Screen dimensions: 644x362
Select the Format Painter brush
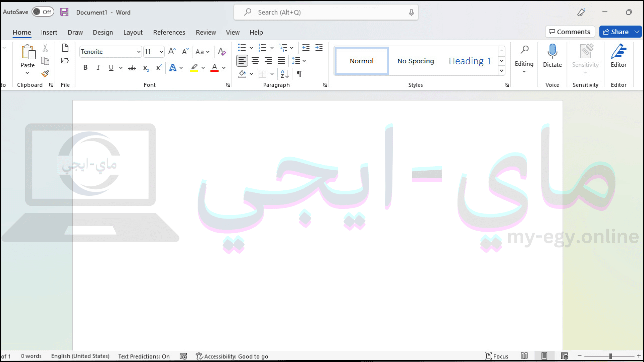(45, 73)
